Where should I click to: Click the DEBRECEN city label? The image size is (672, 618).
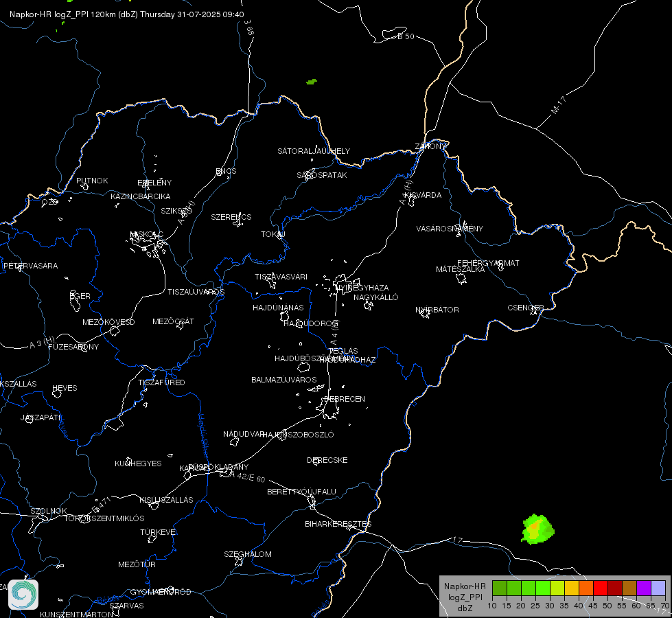pos(345,399)
